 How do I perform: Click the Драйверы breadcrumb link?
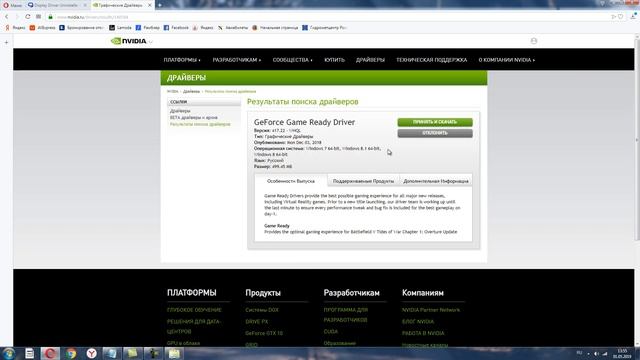click(191, 91)
